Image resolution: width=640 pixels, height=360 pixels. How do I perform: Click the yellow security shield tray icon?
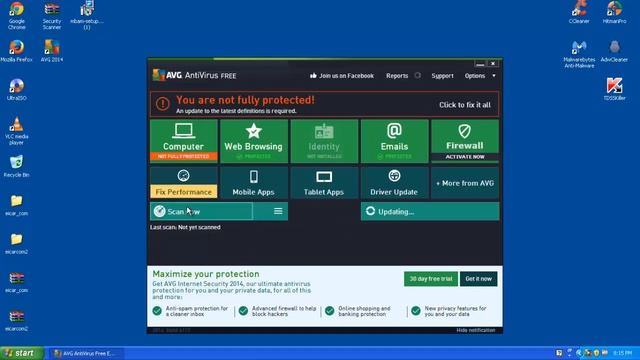pyautogui.click(x=596, y=353)
